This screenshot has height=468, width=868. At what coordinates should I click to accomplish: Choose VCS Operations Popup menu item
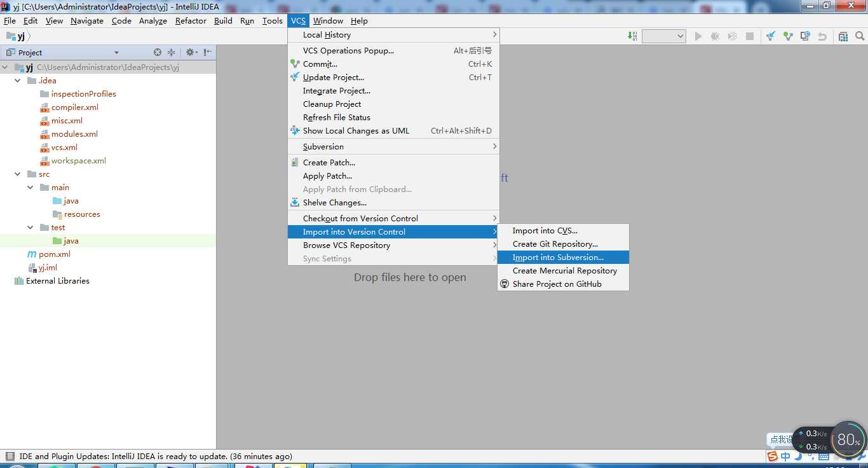pyautogui.click(x=393, y=50)
